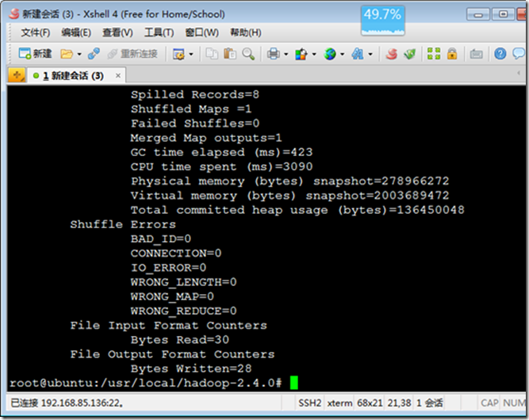Screen dimensions: 529x420
Task: Open the 编辑(E) menu
Action: (x=76, y=32)
